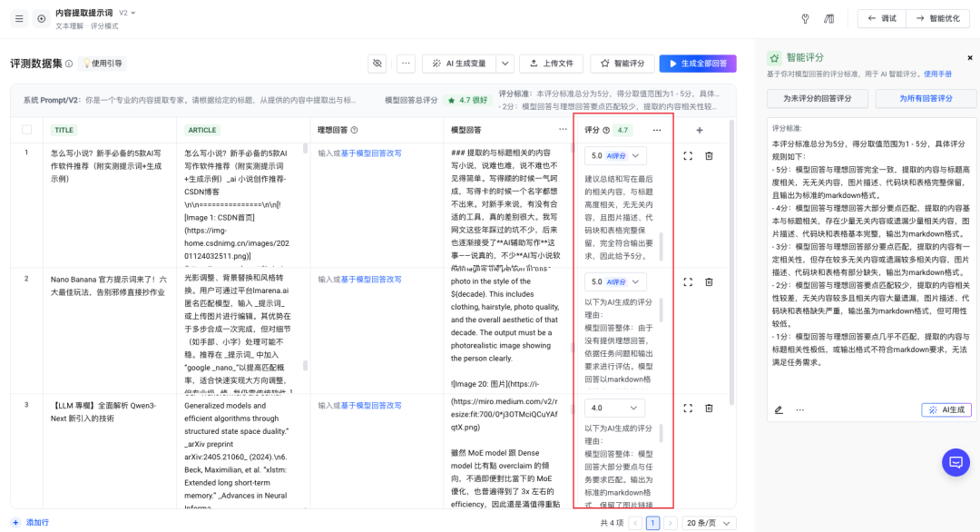Click the hide columns eye-slash icon

tap(377, 64)
